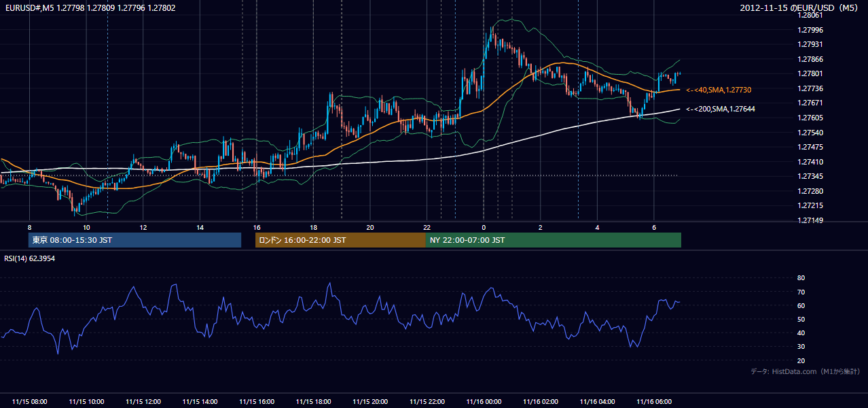Click RSI scale value 50
This screenshot has width=868, height=408.
(801, 319)
